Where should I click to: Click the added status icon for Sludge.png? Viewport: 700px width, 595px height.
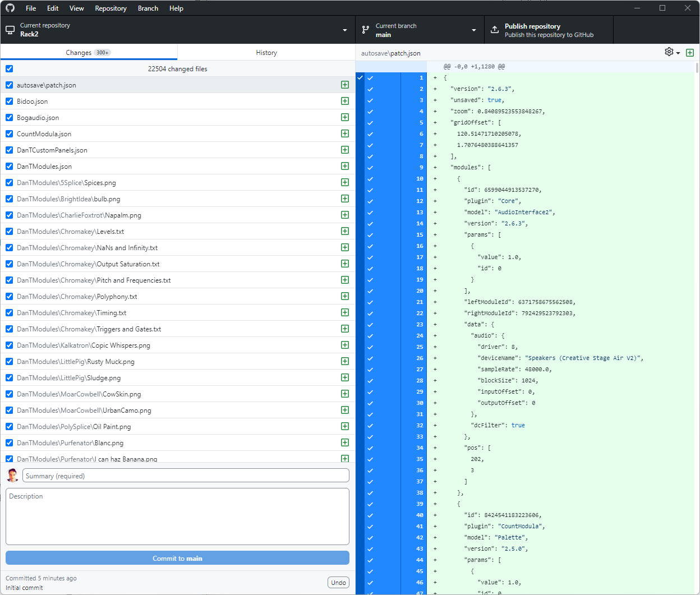tap(345, 377)
